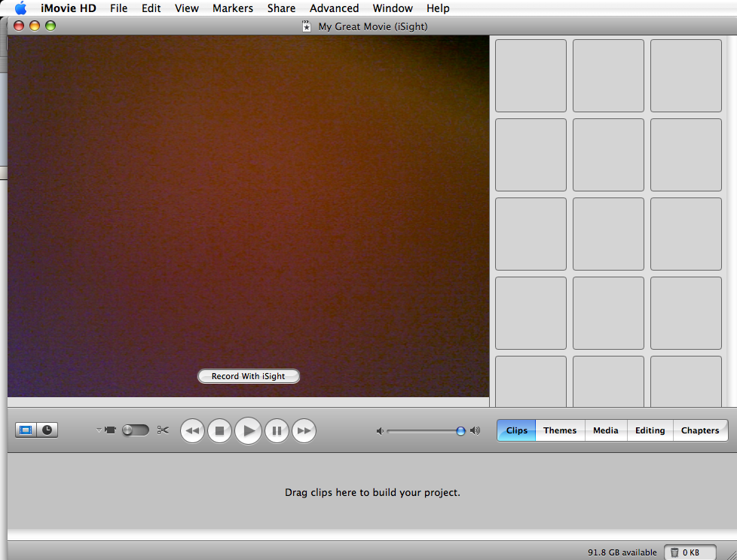Open the File menu

pos(119,8)
